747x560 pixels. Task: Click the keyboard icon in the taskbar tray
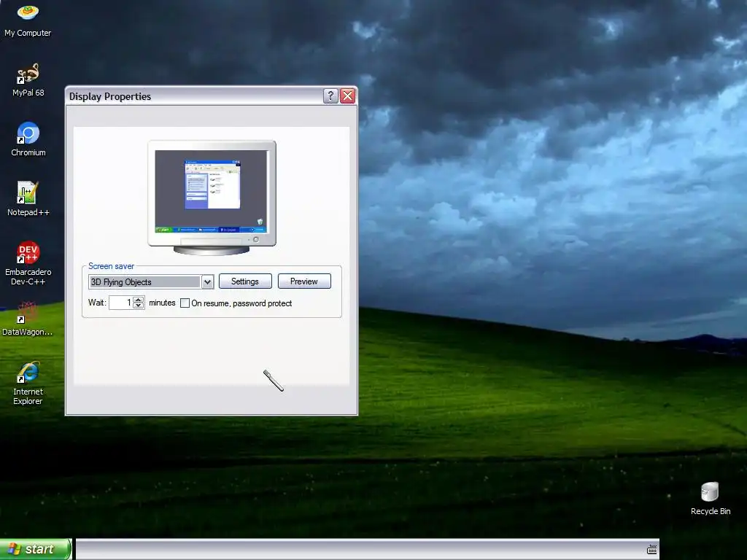click(x=651, y=550)
